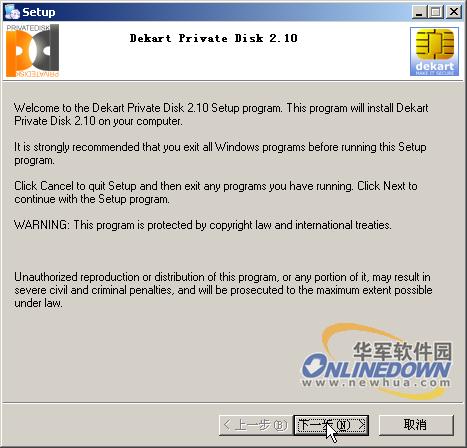Screen dimensions: 467x448
Task: Cancel installation with the 取消 button
Action: [x=416, y=425]
